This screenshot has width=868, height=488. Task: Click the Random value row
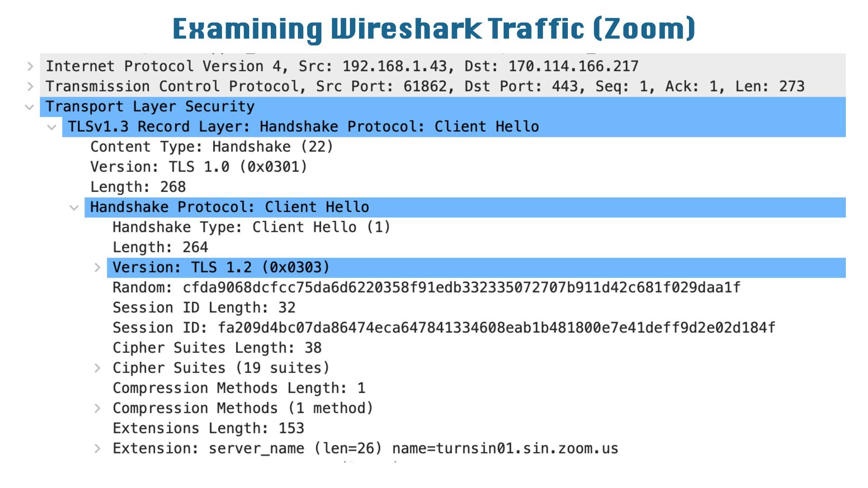[426, 287]
